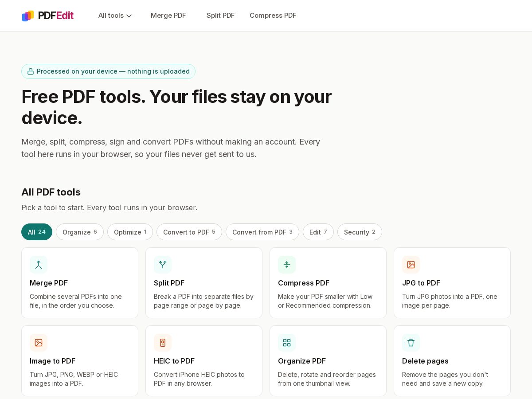Click the PDFEdit logo icon

(28, 16)
